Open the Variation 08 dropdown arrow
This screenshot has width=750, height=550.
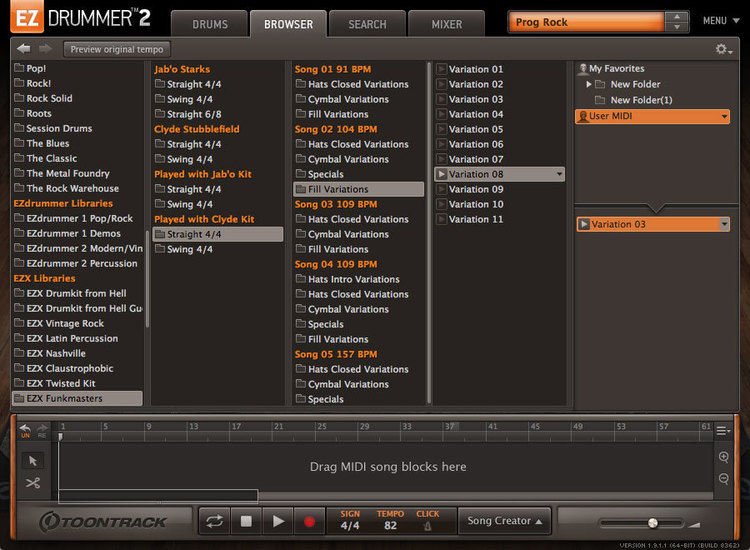pyautogui.click(x=559, y=174)
